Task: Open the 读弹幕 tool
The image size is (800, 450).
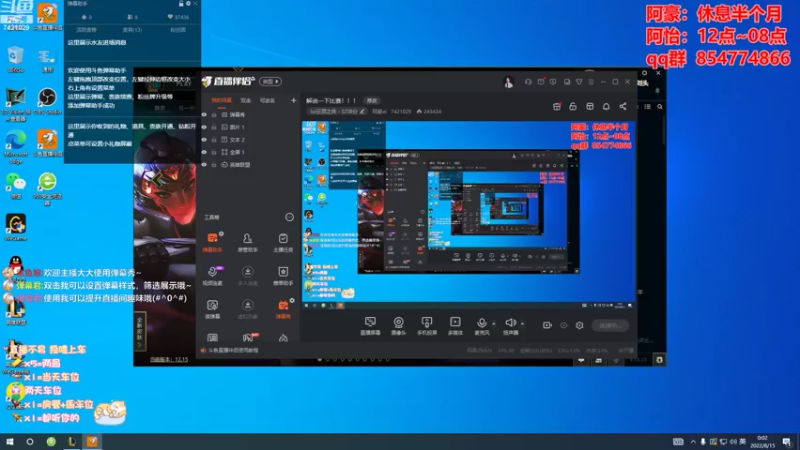Action: click(x=212, y=309)
